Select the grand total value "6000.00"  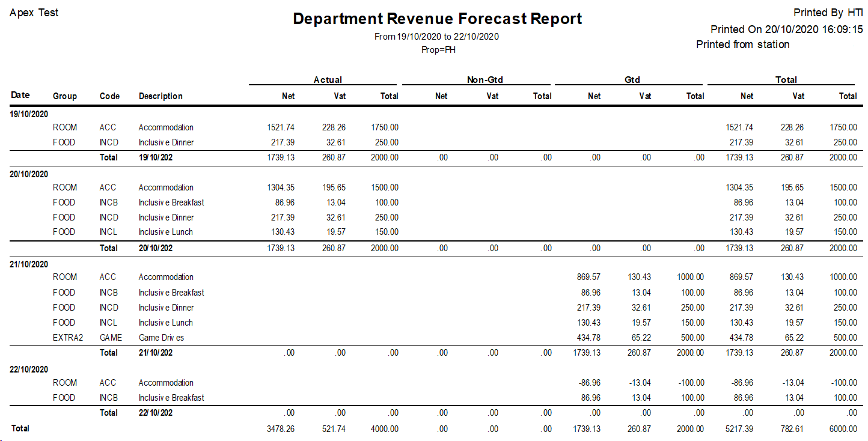(843, 429)
